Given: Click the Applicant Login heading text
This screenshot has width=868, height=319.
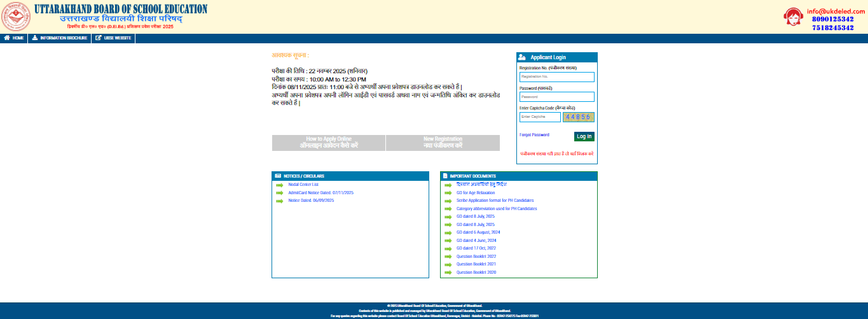Looking at the screenshot, I should [548, 57].
